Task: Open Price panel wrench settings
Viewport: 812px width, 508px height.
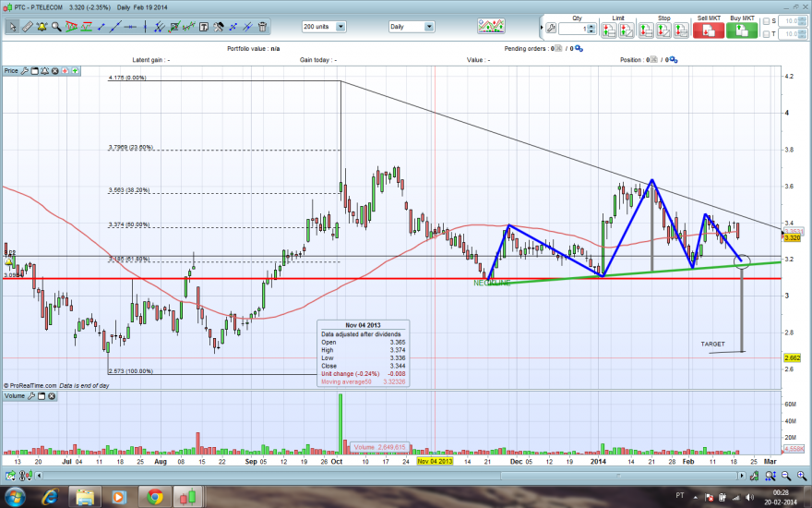Action: tap(24, 71)
